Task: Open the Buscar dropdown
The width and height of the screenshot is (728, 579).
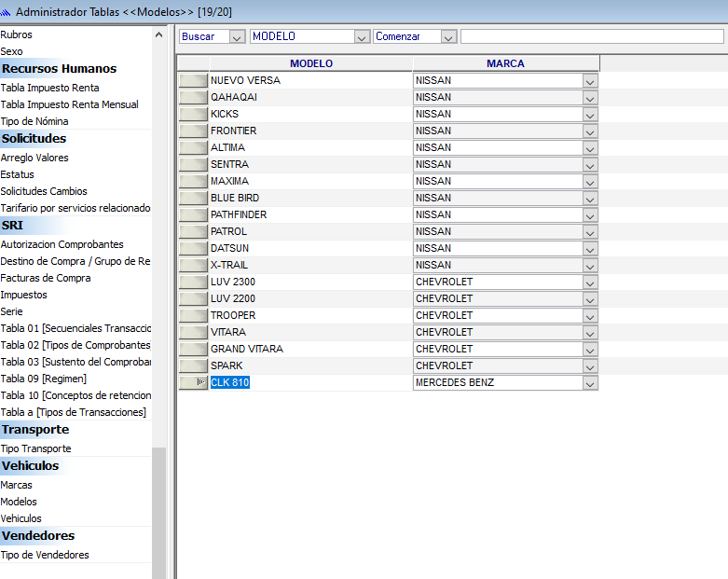Action: coord(237,37)
